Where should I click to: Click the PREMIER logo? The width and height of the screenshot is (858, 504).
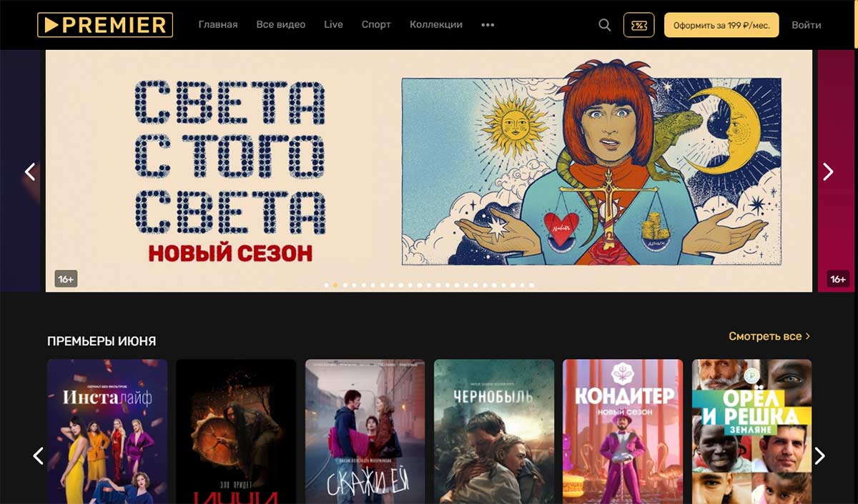[105, 25]
